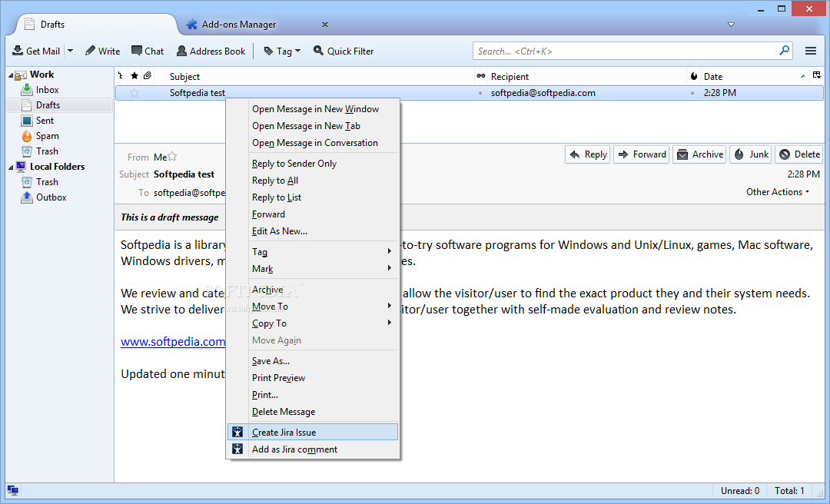Open the column picker icon
The image size is (830, 504).
(x=817, y=76)
